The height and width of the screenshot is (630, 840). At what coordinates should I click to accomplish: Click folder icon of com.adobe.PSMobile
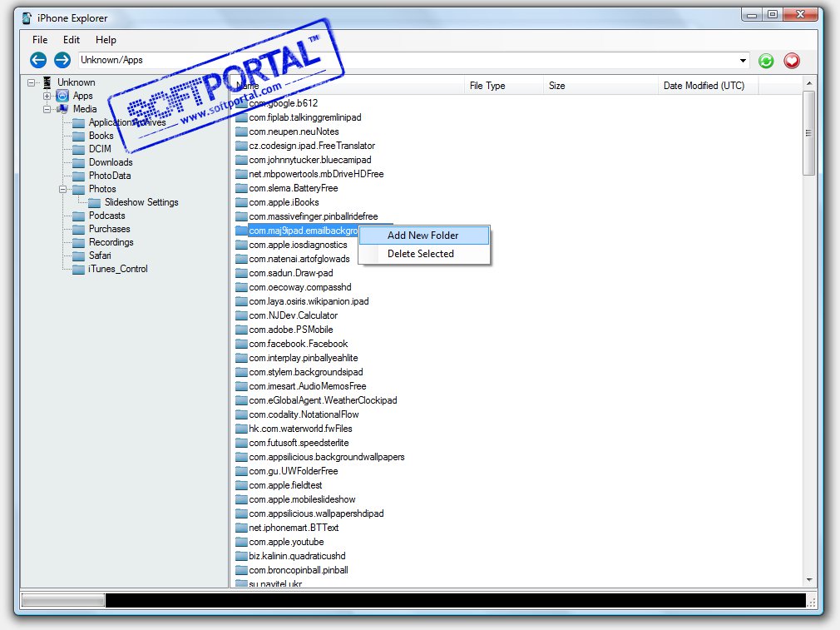coord(241,330)
